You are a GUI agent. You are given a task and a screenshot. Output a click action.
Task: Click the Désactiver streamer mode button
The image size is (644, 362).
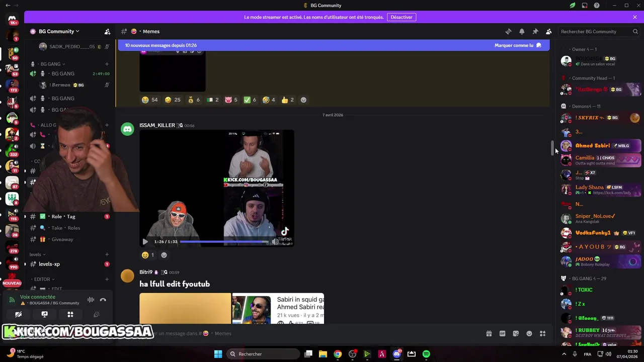[401, 17]
